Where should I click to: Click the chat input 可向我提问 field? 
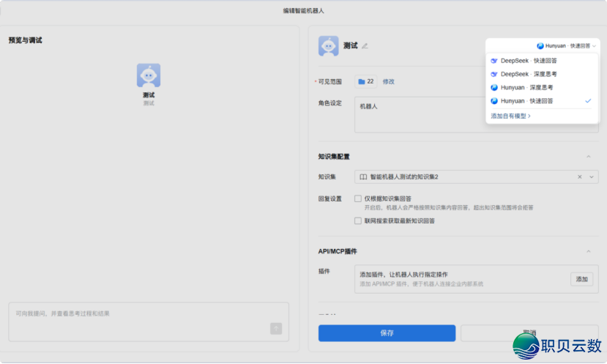pos(149,322)
